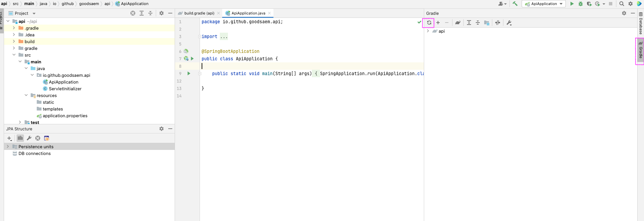The height and width of the screenshot is (221, 644).
Task: Select the templates folder
Action: coord(53,109)
